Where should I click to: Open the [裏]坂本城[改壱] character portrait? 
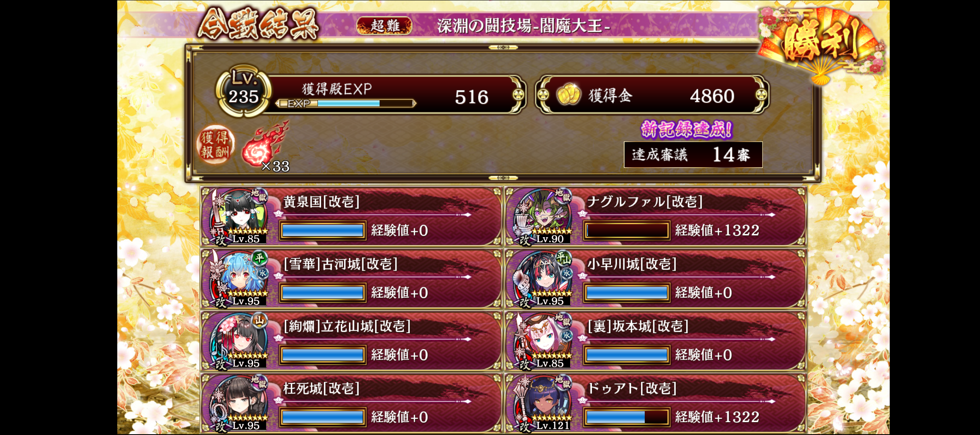pyautogui.click(x=543, y=341)
